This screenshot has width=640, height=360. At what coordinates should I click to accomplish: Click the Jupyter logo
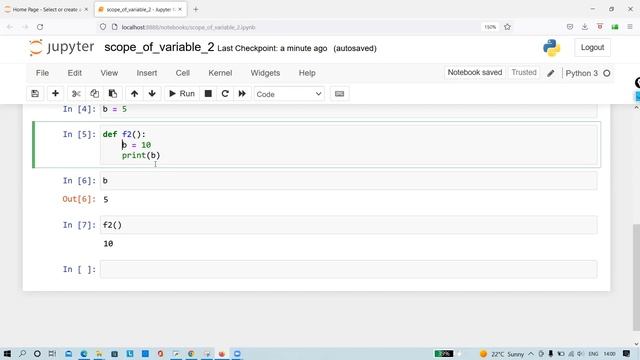[61, 47]
